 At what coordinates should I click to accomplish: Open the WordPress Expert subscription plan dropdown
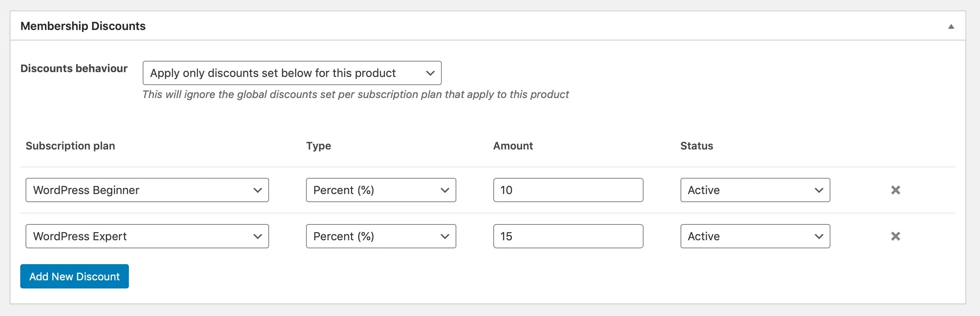[147, 236]
